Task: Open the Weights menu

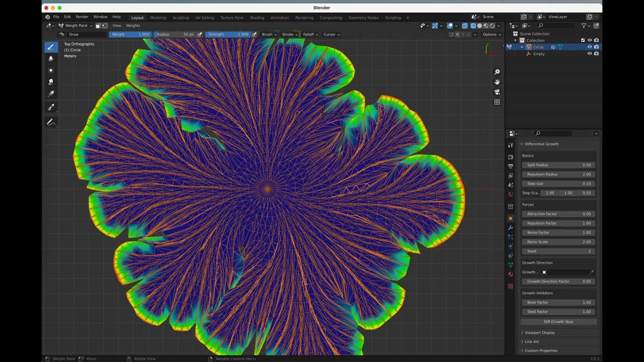Action: click(133, 26)
